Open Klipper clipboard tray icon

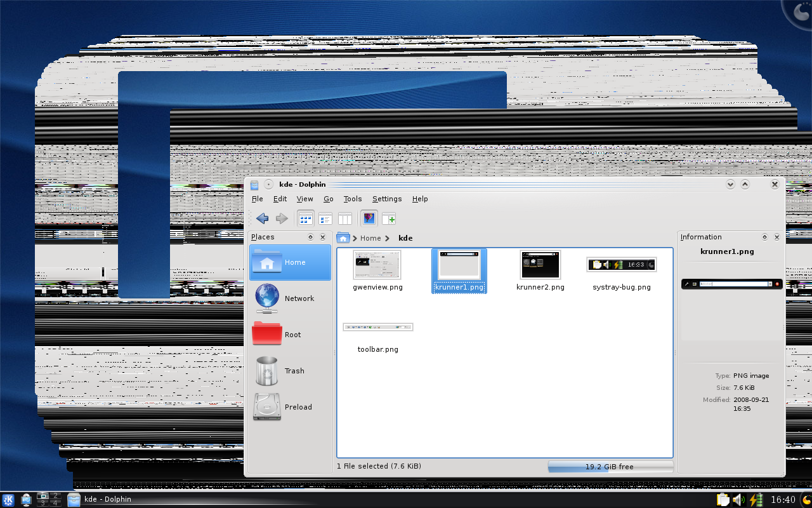tap(723, 500)
